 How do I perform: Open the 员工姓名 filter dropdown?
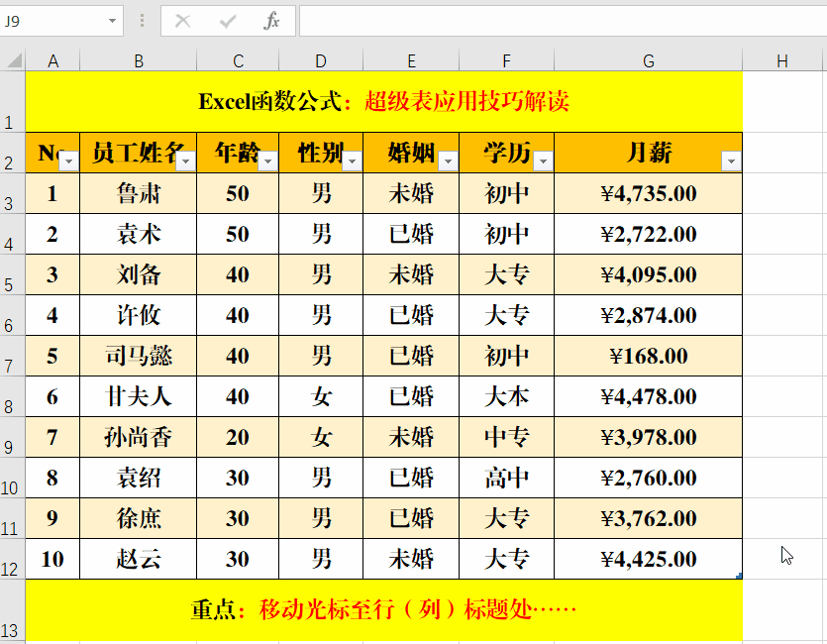point(185,161)
